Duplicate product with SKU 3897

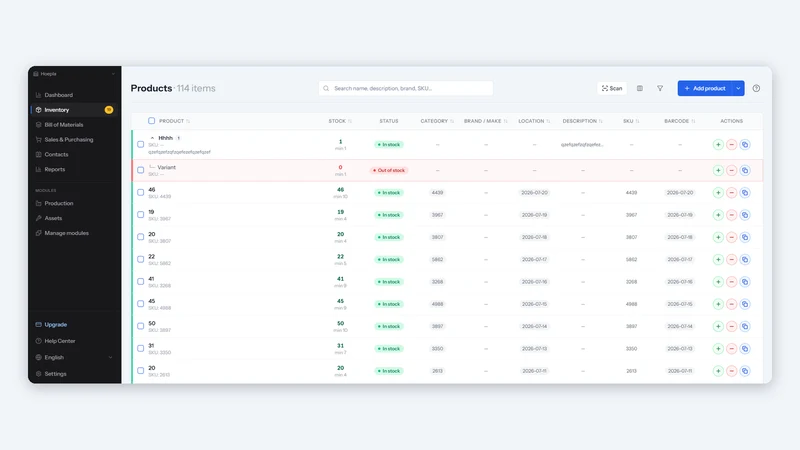[x=745, y=326]
